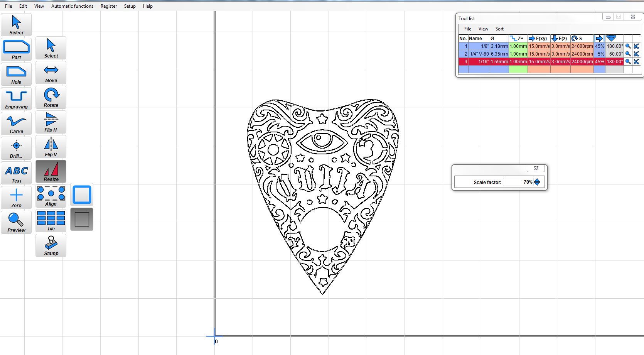Select the Stamp tool
This screenshot has width=644, height=355.
51,245
